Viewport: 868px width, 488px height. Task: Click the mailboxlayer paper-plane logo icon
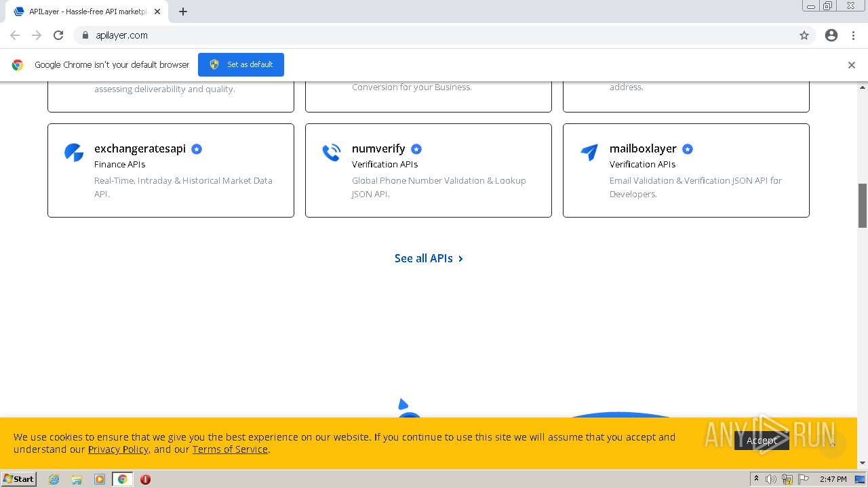tap(589, 152)
